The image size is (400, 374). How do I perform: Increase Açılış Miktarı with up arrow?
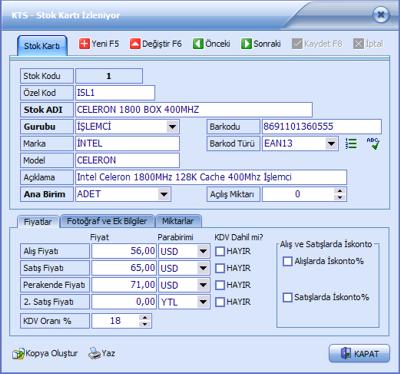(340, 191)
